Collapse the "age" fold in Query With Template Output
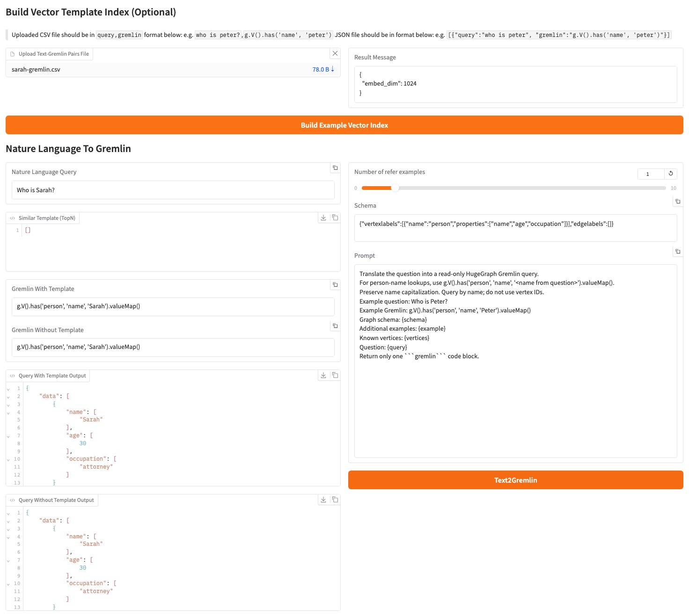 point(8,436)
